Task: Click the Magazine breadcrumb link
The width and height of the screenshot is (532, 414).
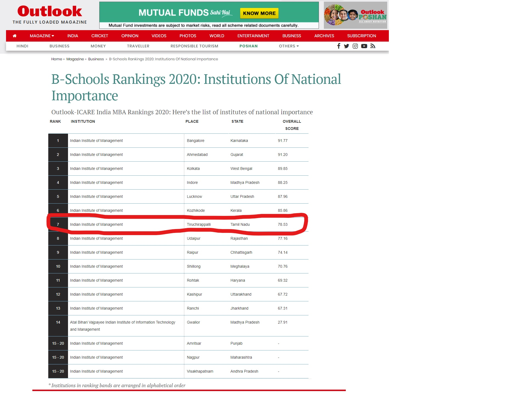Action: (75, 59)
